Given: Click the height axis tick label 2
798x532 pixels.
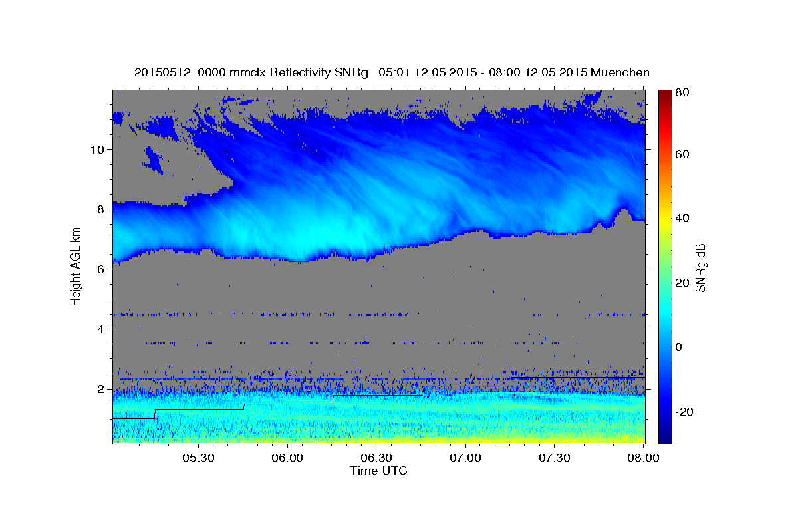Looking at the screenshot, I should click(x=101, y=388).
